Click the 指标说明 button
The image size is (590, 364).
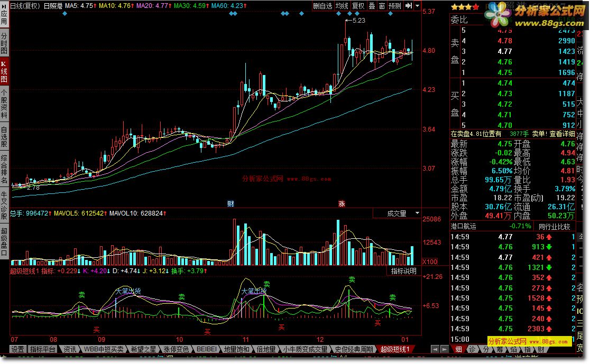(403, 270)
